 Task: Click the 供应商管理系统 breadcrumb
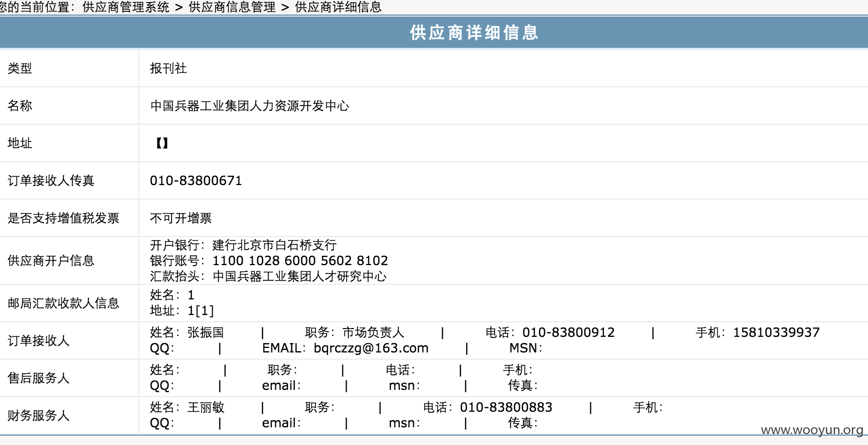(x=126, y=7)
